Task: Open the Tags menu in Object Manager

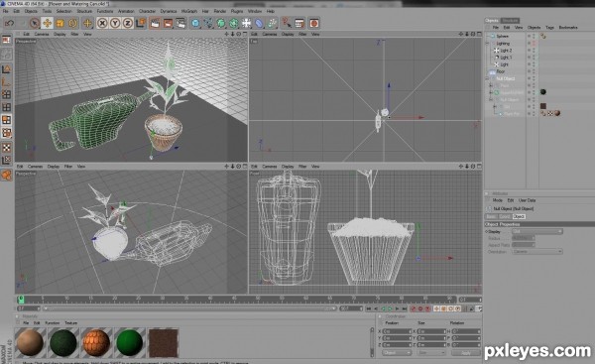Action: click(549, 28)
